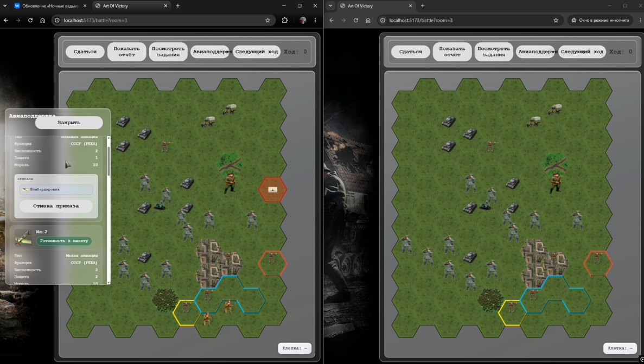Select the forest hex on left map

pyautogui.click(x=165, y=300)
